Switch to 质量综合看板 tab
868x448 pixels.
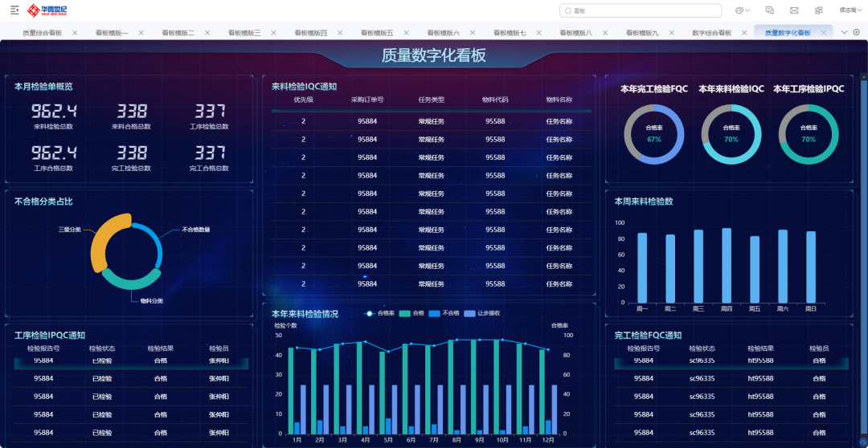pos(43,33)
